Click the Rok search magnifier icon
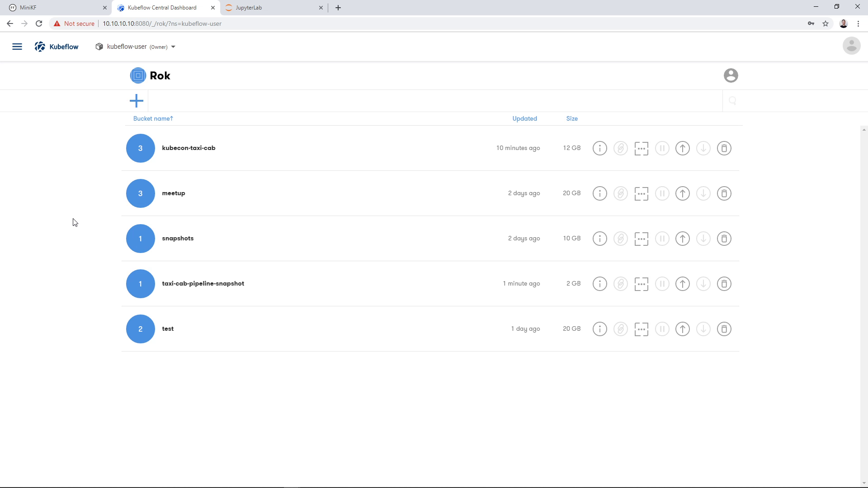This screenshot has width=868, height=488. pyautogui.click(x=732, y=101)
